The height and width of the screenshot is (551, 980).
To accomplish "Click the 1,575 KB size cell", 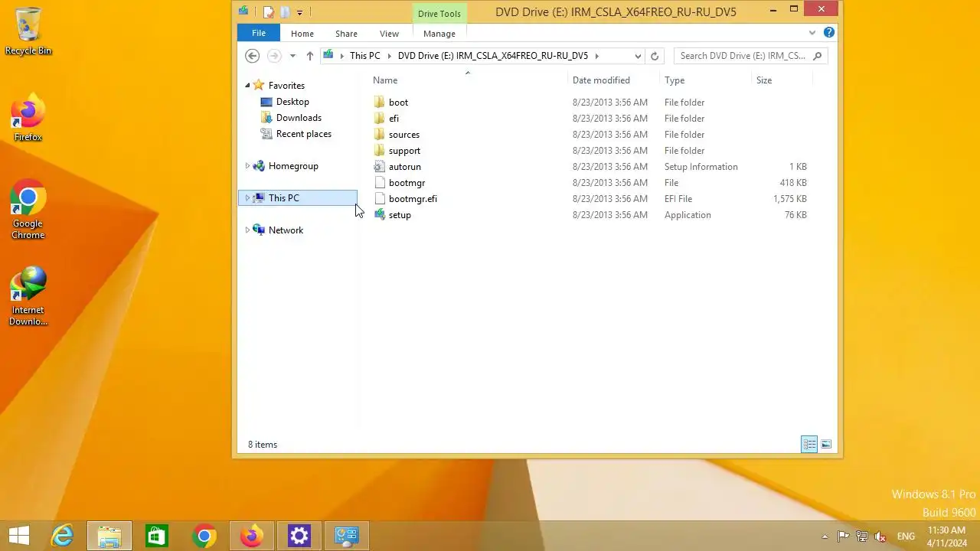I will 789,199.
